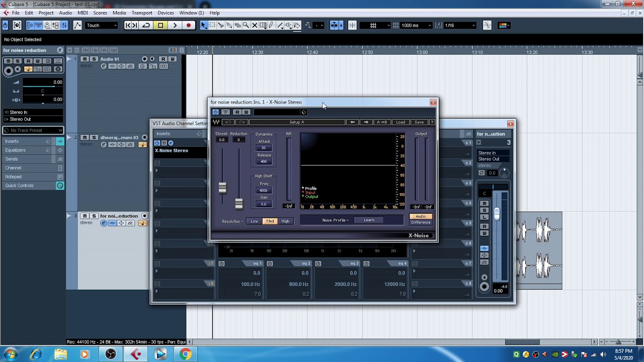Click the Play transport button
Image resolution: width=644 pixels, height=362 pixels.
tap(175, 25)
